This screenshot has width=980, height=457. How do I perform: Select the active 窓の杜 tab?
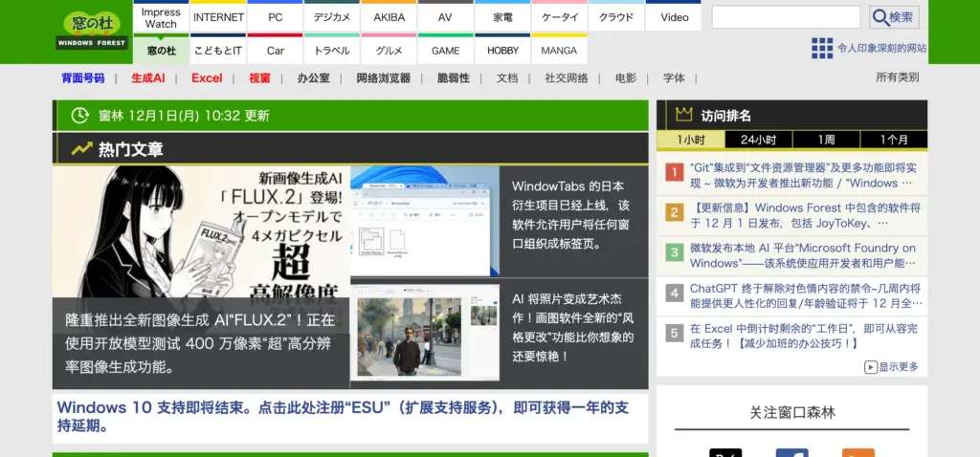161,50
